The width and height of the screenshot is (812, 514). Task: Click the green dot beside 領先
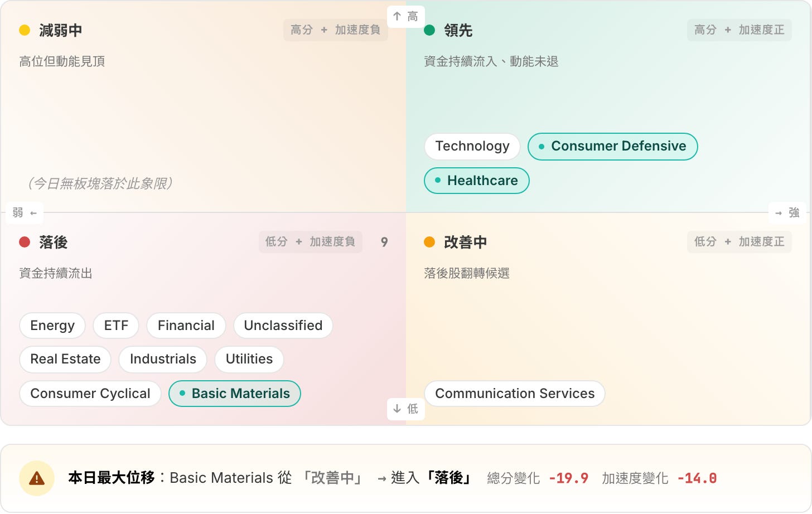tap(429, 30)
